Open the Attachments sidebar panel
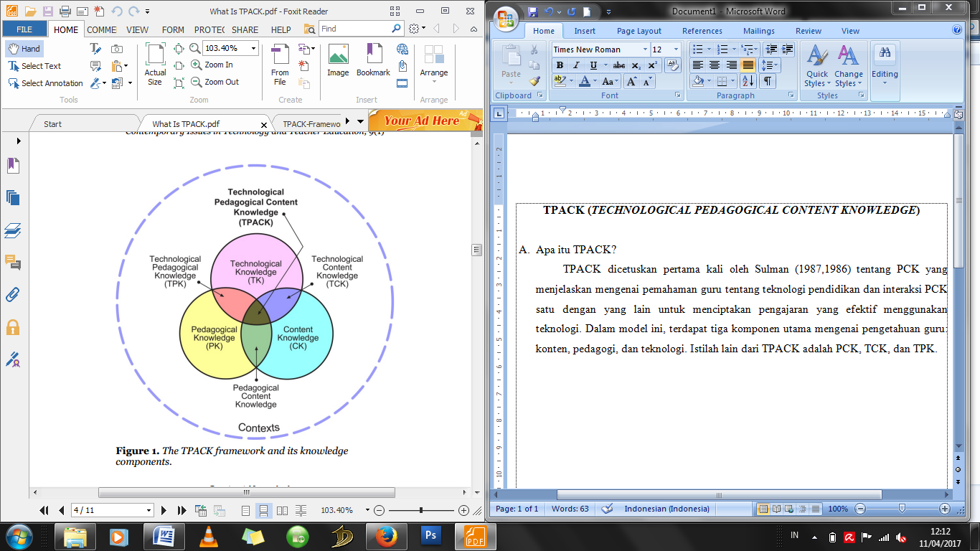Viewport: 980px width, 551px height. (x=13, y=295)
